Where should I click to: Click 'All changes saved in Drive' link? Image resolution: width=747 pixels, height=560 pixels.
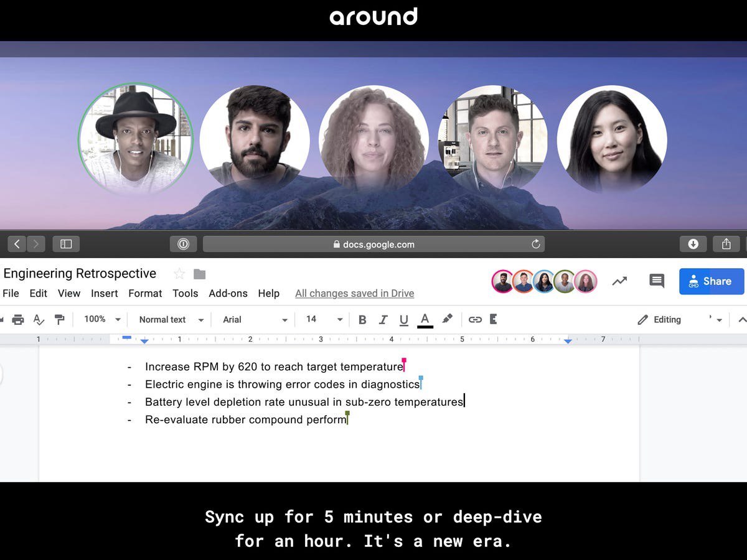tap(355, 294)
